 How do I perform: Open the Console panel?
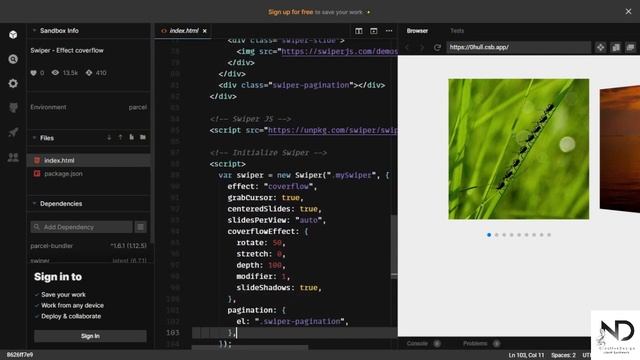point(417,344)
